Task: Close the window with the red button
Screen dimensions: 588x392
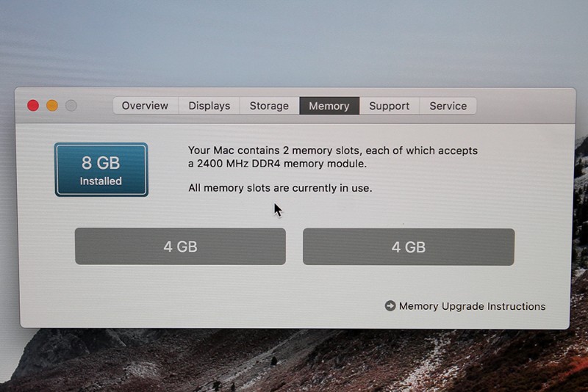Action: point(33,106)
